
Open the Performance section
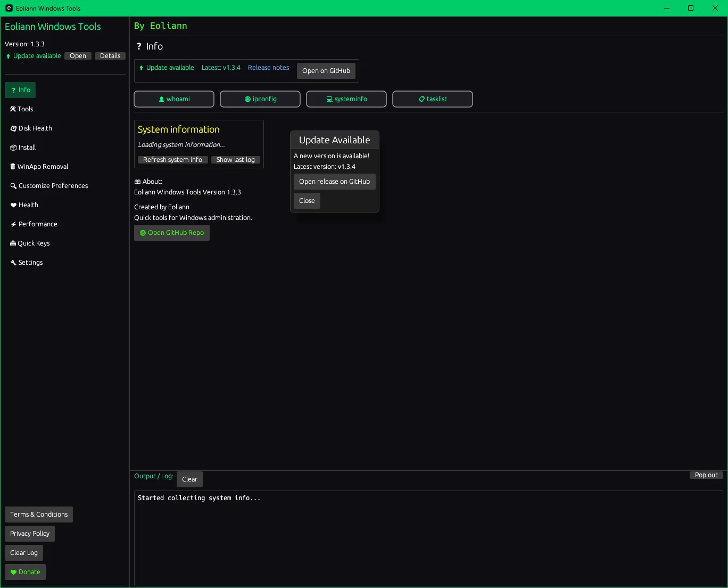(34, 224)
